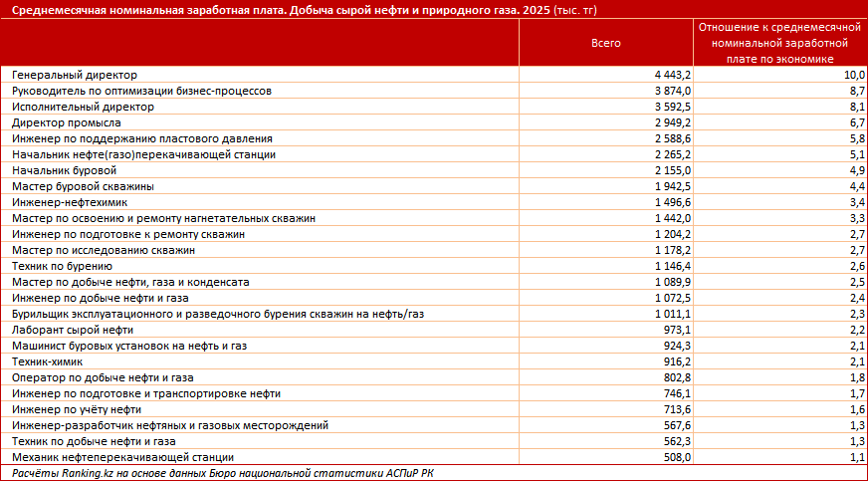
Task: Click the value 1 204,2
Action: pyautogui.click(x=673, y=234)
